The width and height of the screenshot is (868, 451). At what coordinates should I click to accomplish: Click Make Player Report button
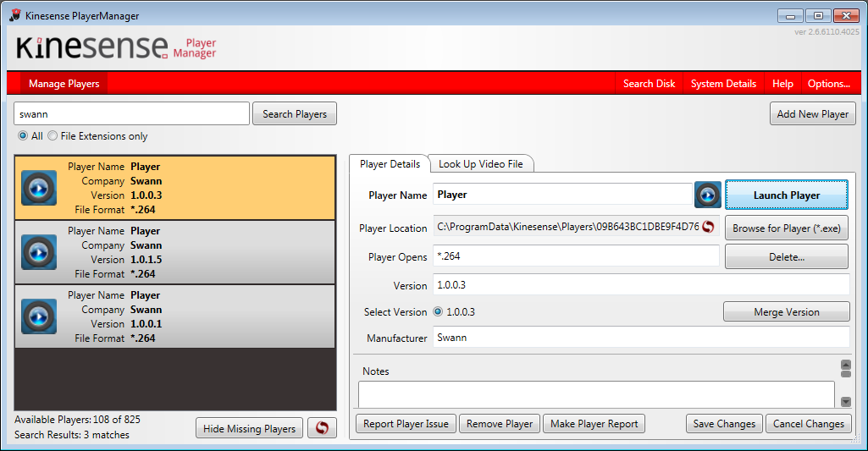(x=594, y=424)
